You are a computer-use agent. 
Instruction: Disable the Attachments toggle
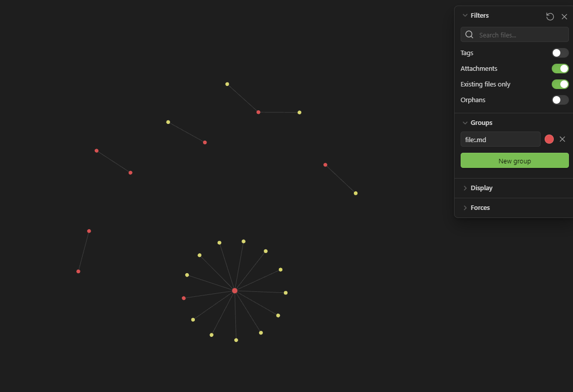560,69
